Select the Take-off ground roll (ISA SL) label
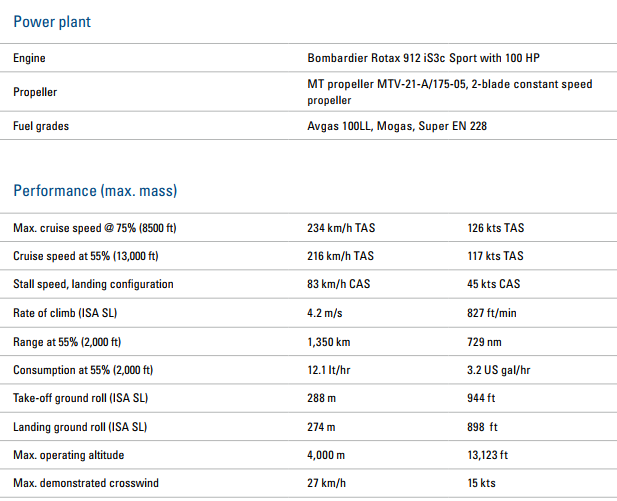 pyautogui.click(x=81, y=398)
